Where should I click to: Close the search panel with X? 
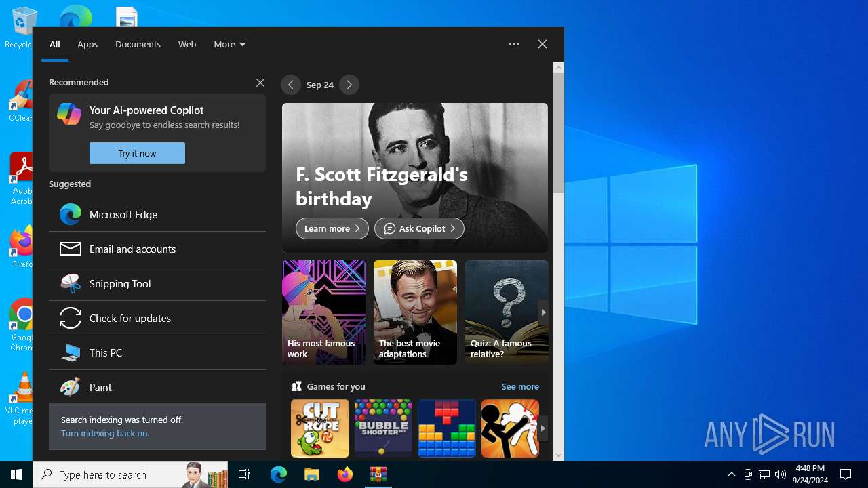point(542,44)
